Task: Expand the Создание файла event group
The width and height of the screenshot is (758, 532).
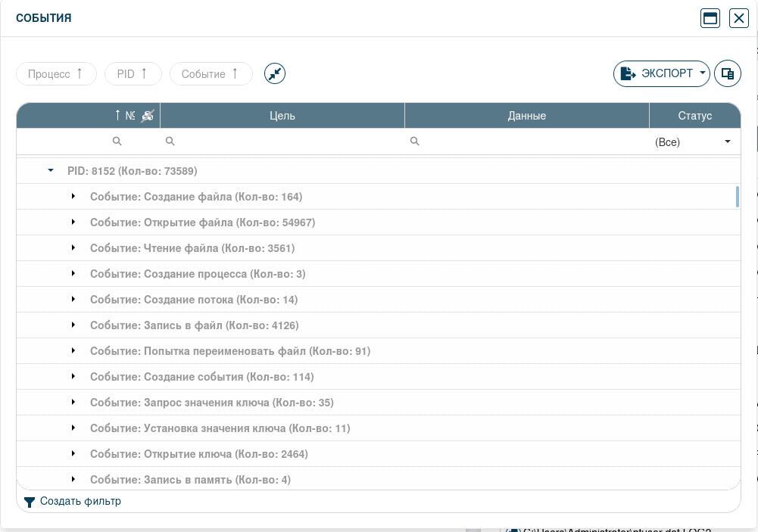Action: [73, 197]
